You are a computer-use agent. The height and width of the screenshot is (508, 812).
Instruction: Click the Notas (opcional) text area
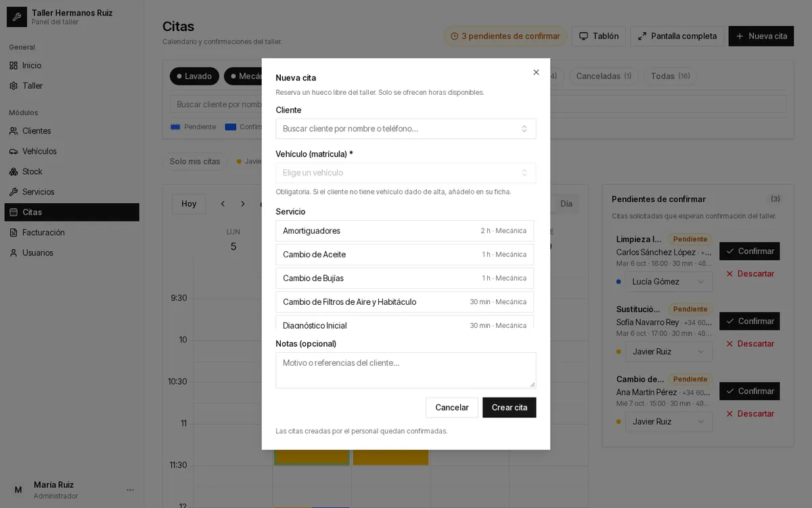[x=406, y=370]
